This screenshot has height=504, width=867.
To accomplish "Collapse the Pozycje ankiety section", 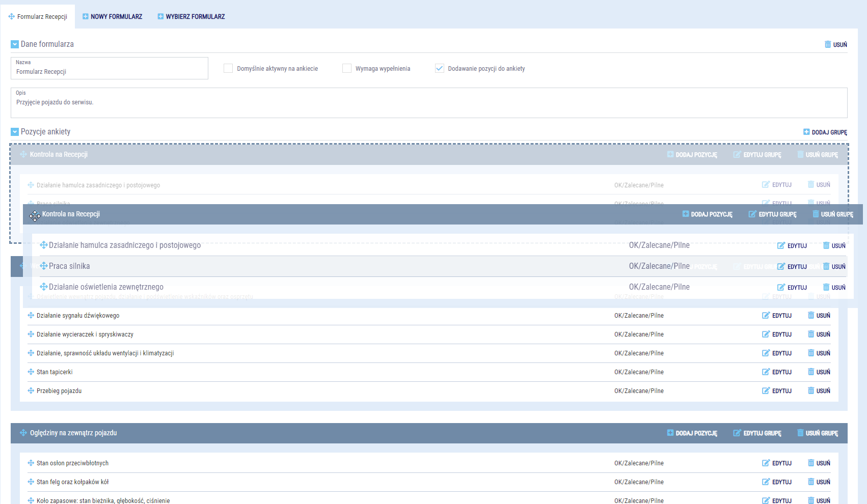I will tap(15, 132).
